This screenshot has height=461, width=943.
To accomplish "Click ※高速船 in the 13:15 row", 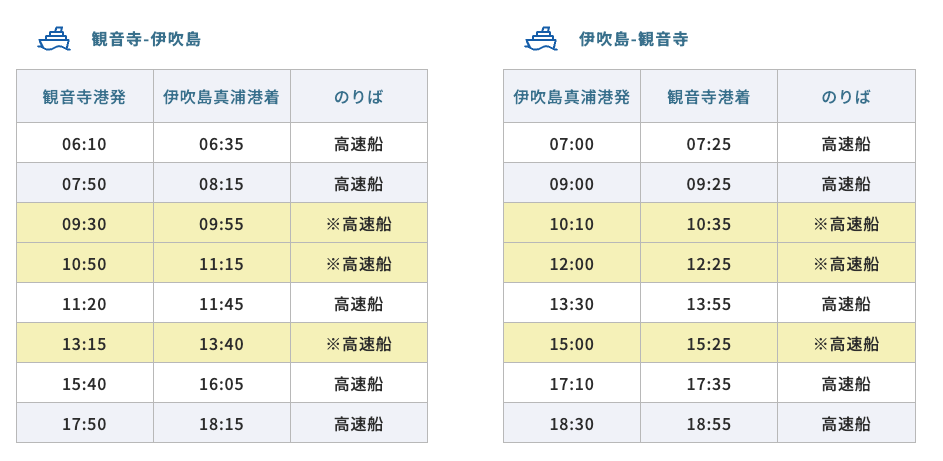I will tap(359, 343).
